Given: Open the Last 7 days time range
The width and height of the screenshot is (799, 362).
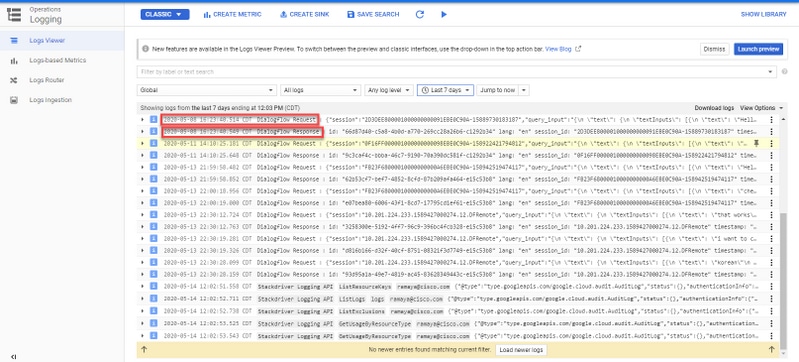Looking at the screenshot, I should click(x=446, y=90).
